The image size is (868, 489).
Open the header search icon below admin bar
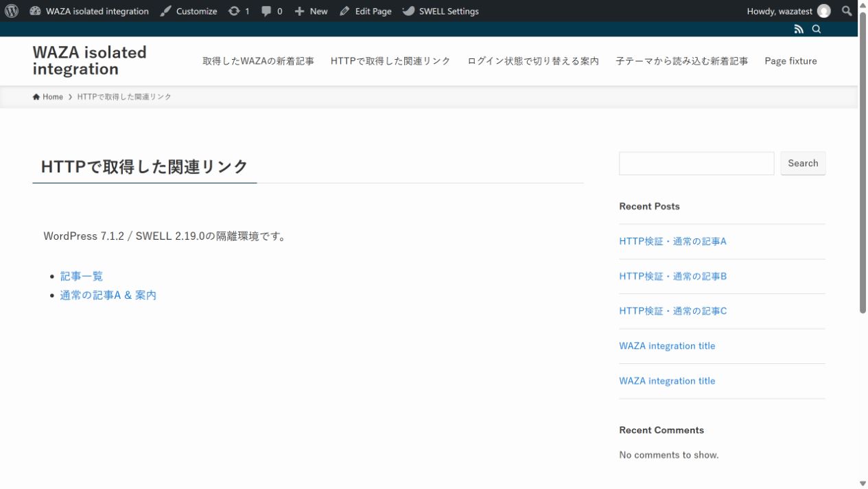(x=817, y=29)
